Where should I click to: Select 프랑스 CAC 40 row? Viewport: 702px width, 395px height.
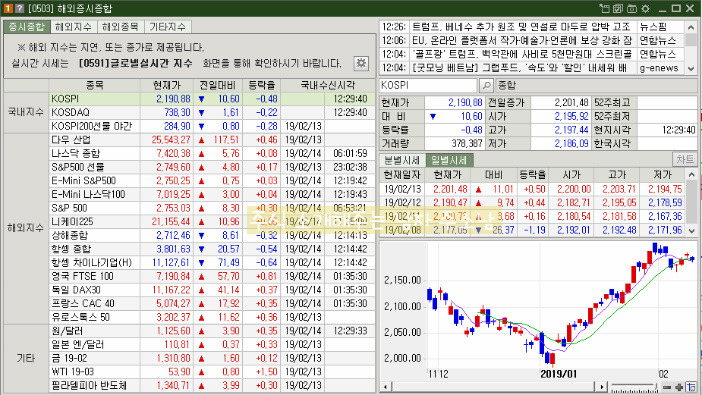[212, 304]
